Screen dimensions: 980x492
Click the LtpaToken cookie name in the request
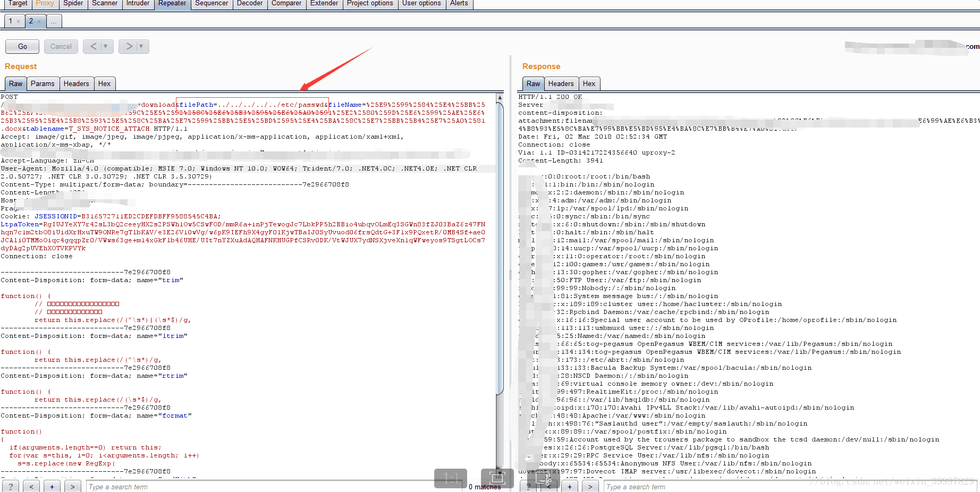[20, 225]
